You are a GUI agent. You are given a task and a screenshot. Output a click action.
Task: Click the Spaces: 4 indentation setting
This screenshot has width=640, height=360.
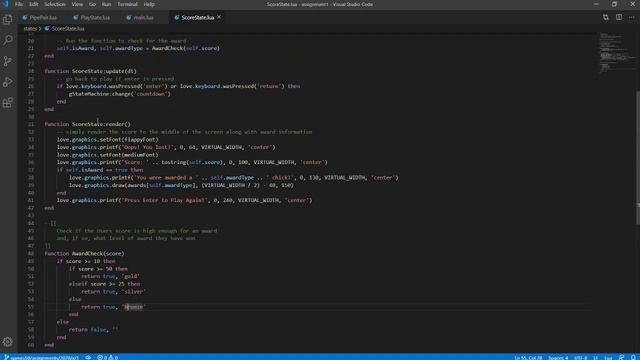click(x=558, y=357)
